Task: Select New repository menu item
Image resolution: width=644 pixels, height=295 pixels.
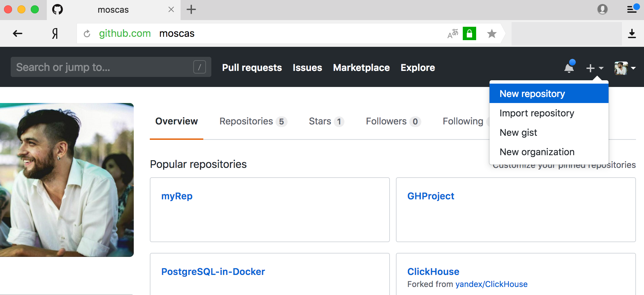Action: pos(549,94)
